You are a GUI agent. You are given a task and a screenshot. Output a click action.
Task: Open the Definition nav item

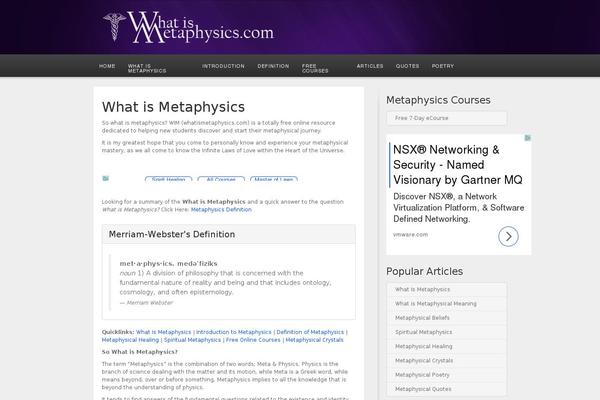pyautogui.click(x=273, y=66)
